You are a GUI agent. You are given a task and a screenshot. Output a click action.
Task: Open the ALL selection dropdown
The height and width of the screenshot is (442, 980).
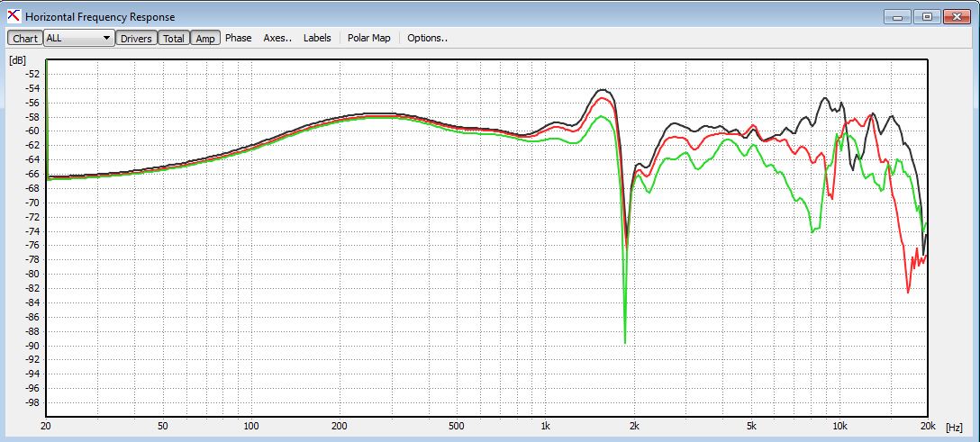[x=79, y=38]
